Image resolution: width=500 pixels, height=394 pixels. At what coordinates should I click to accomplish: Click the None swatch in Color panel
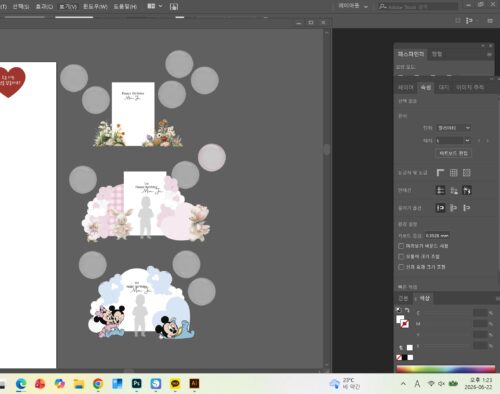(x=399, y=357)
